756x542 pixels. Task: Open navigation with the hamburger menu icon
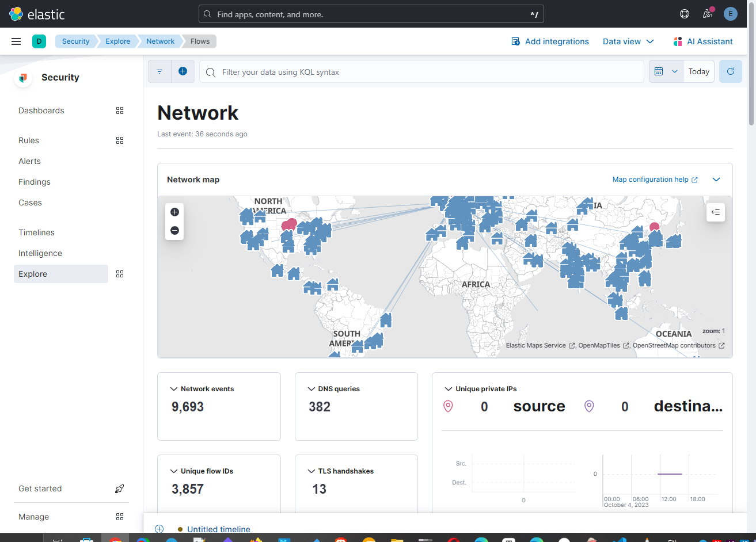click(x=16, y=41)
